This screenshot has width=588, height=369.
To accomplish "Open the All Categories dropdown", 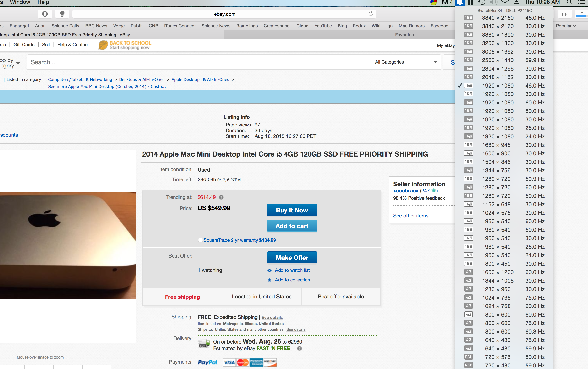I will pyautogui.click(x=406, y=62).
